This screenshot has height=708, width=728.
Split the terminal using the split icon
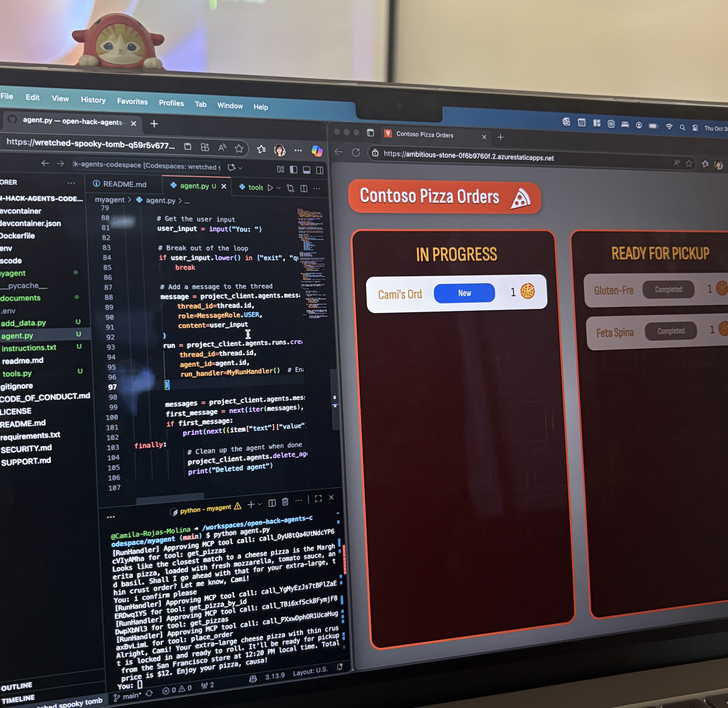pyautogui.click(x=272, y=503)
